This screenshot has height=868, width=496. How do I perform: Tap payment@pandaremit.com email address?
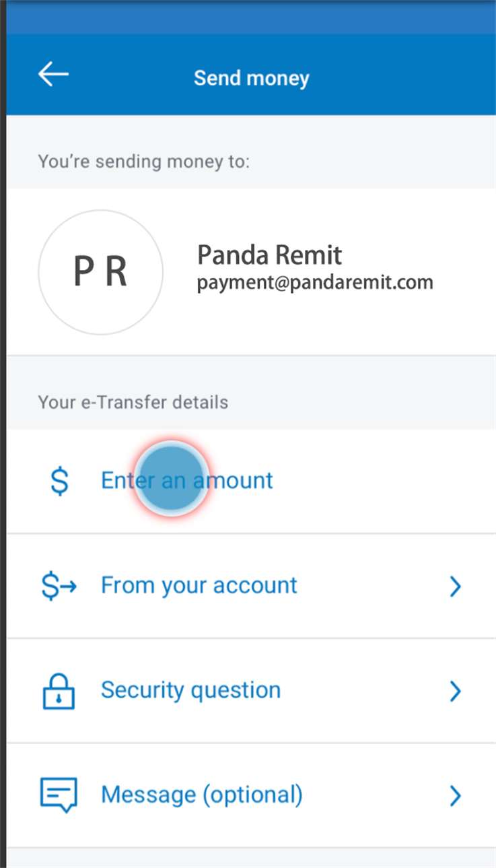315,282
